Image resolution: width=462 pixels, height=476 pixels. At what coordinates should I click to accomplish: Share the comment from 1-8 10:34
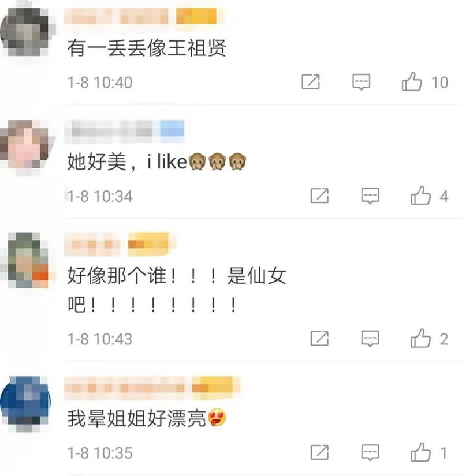click(319, 196)
